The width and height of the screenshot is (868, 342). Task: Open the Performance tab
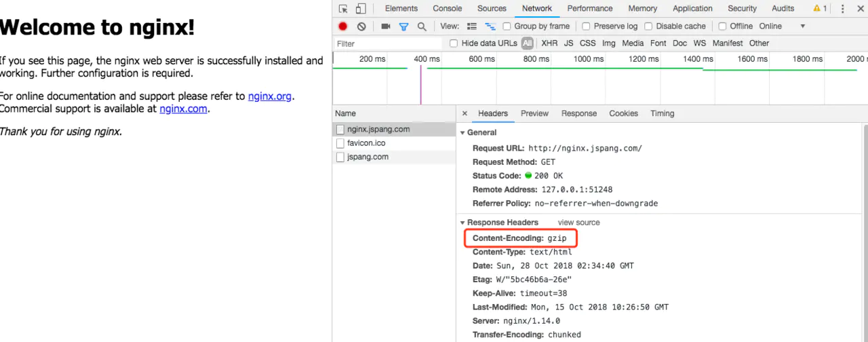(x=590, y=9)
